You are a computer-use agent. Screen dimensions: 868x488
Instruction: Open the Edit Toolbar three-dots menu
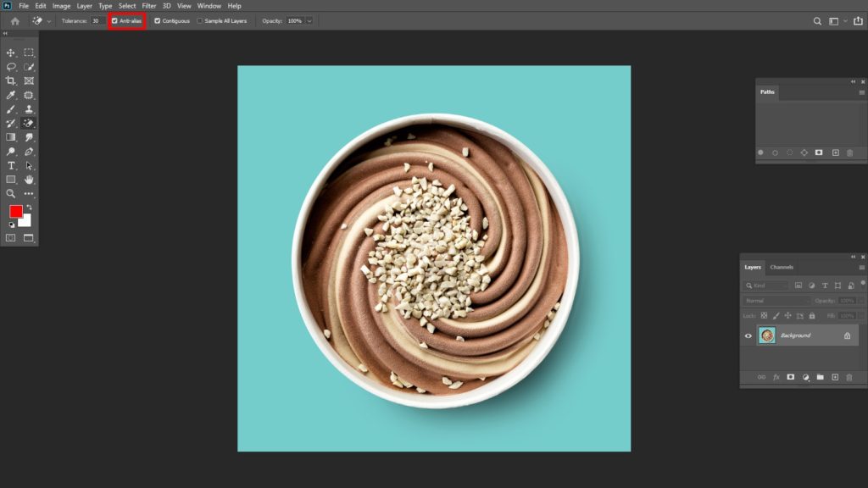(29, 194)
